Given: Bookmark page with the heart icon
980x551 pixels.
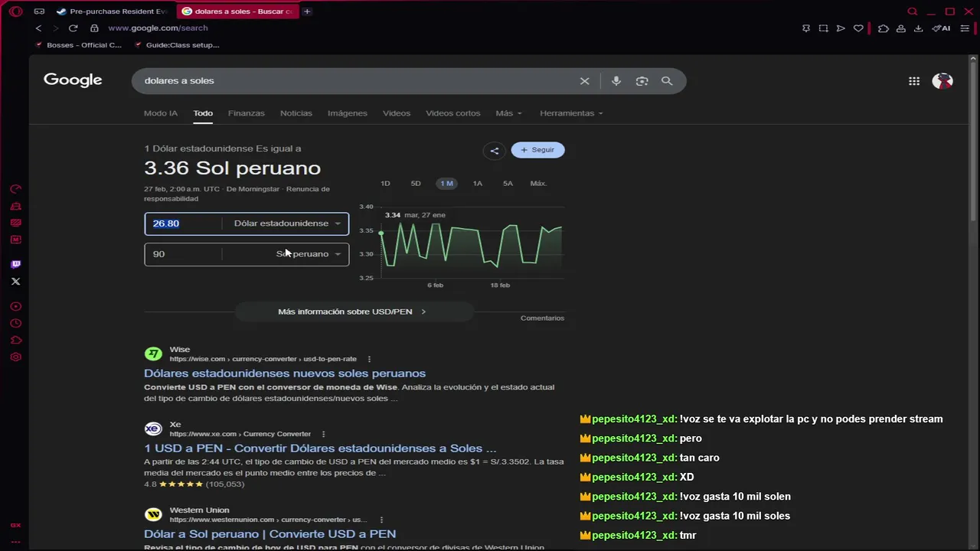Looking at the screenshot, I should point(858,28).
